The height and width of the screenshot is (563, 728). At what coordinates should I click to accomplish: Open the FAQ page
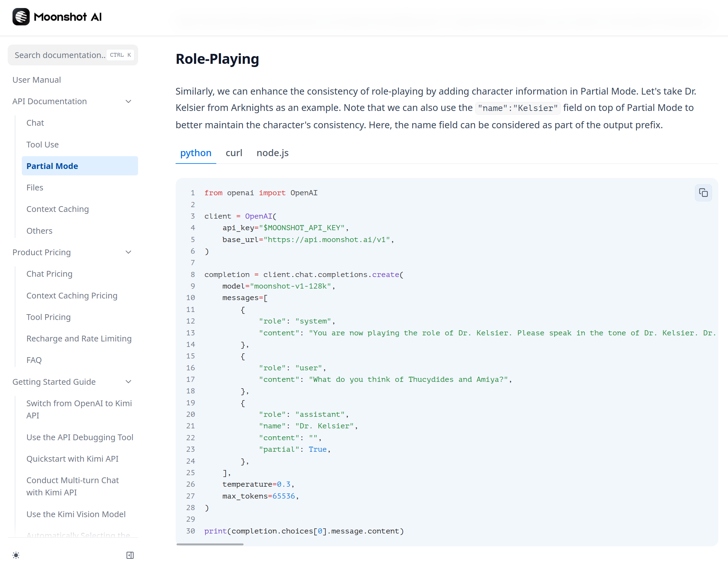click(x=34, y=360)
